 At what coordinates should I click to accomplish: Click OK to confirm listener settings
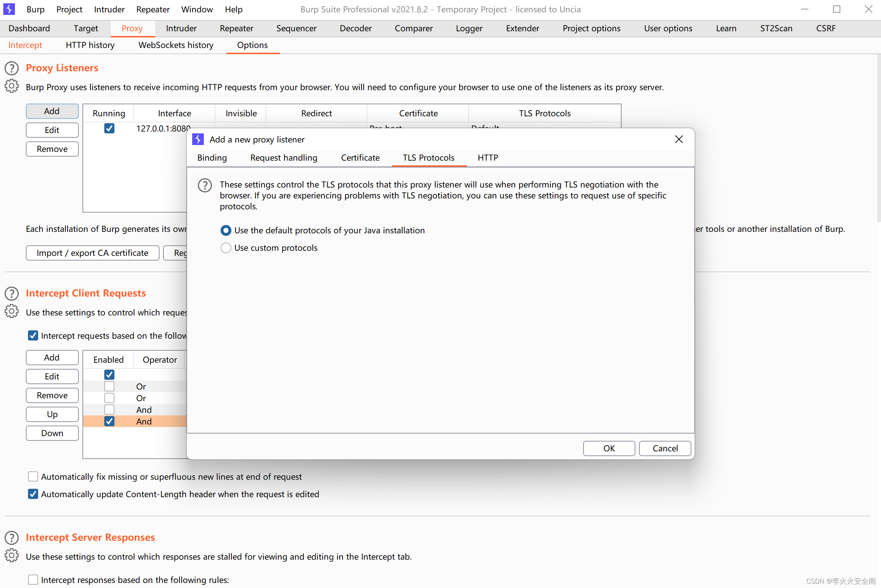coord(609,448)
